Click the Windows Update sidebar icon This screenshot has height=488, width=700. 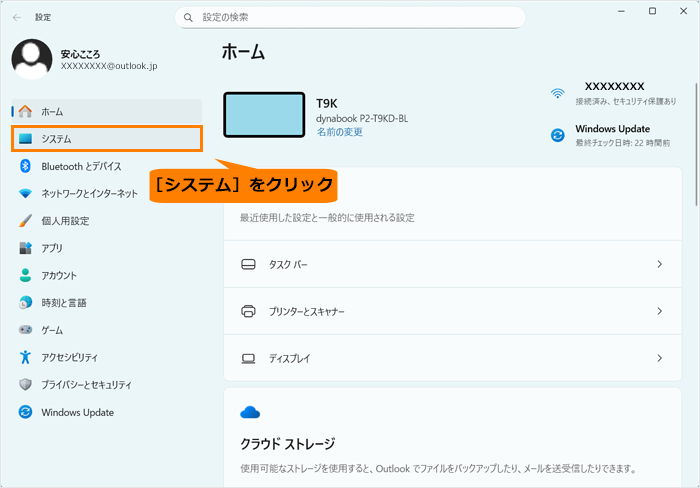pos(26,412)
